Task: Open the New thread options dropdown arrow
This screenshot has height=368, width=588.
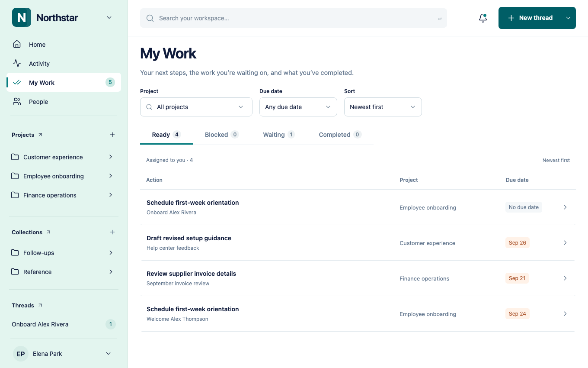Action: (x=569, y=18)
